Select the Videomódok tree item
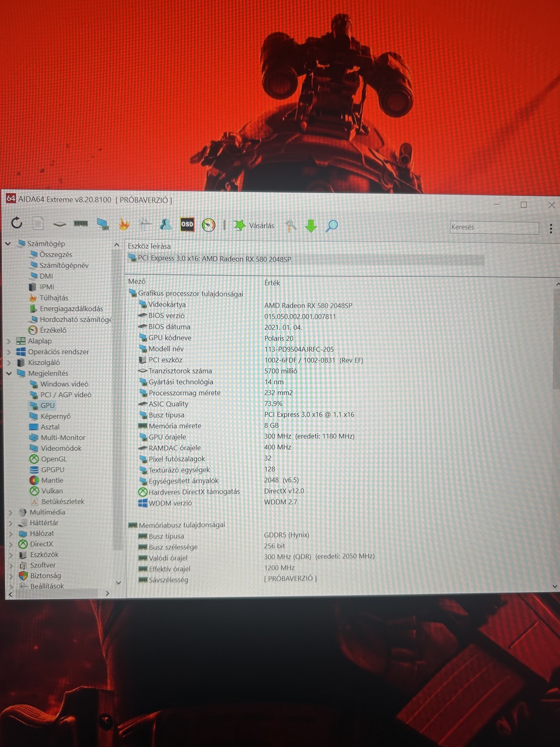This screenshot has height=747, width=560. pyautogui.click(x=61, y=448)
